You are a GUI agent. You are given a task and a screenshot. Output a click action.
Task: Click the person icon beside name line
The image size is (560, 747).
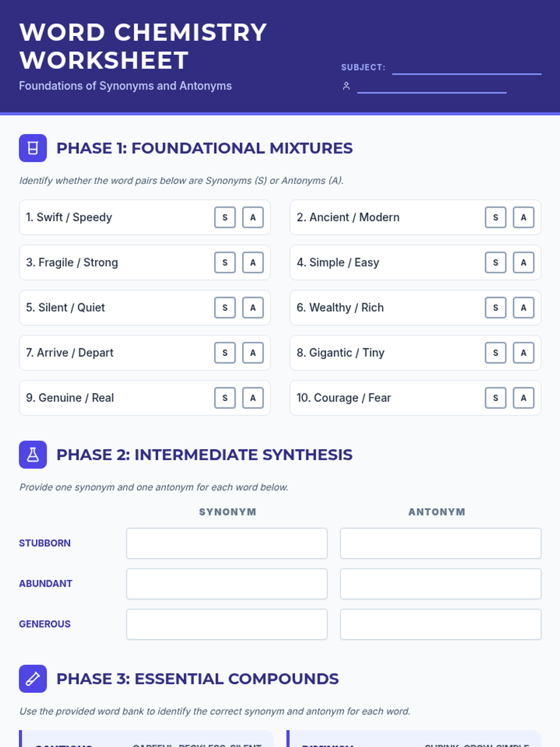346,86
